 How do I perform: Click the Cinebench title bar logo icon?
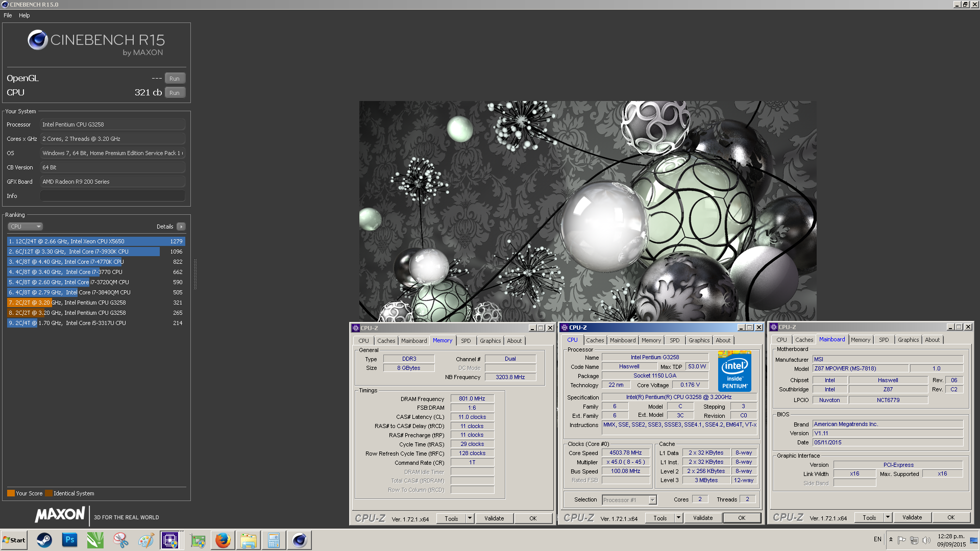click(5, 5)
